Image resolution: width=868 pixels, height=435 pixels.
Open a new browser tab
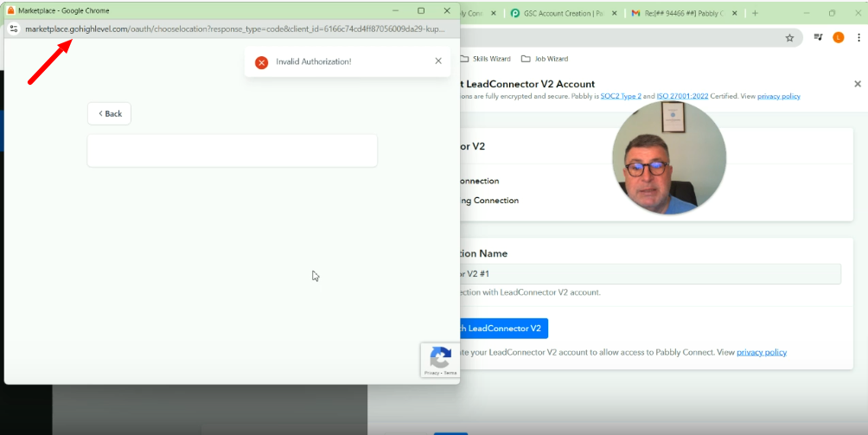point(755,13)
